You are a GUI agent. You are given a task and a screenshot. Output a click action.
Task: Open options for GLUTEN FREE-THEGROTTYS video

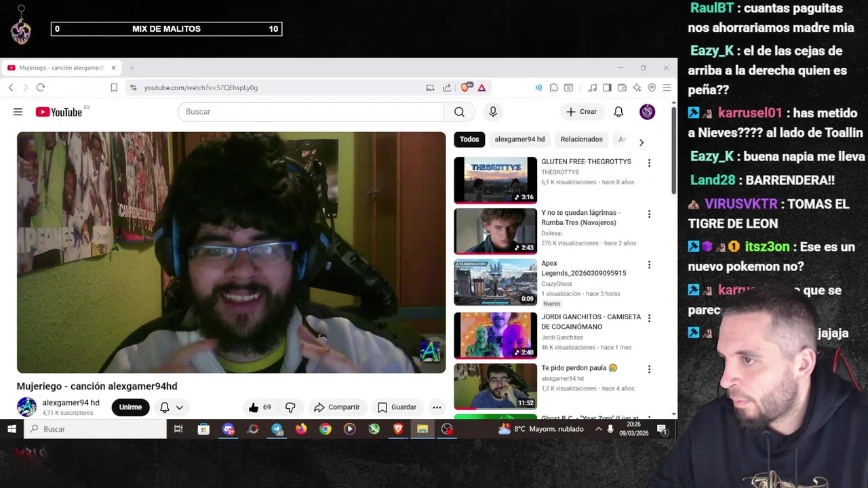click(649, 163)
